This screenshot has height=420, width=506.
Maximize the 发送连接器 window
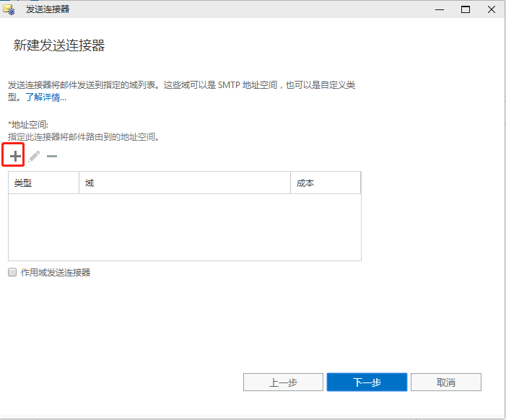coord(466,9)
